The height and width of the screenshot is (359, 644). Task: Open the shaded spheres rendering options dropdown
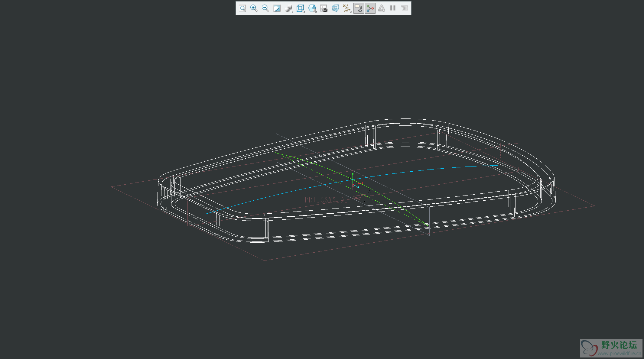[289, 8]
